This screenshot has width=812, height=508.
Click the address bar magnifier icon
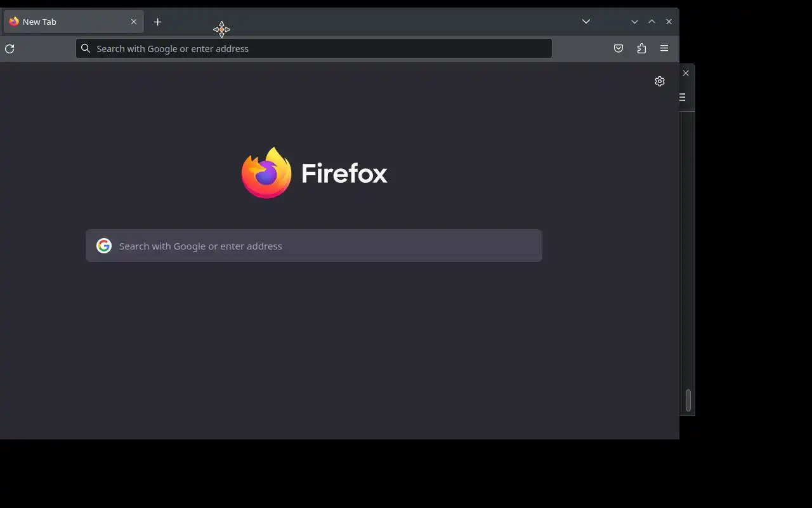pos(86,48)
